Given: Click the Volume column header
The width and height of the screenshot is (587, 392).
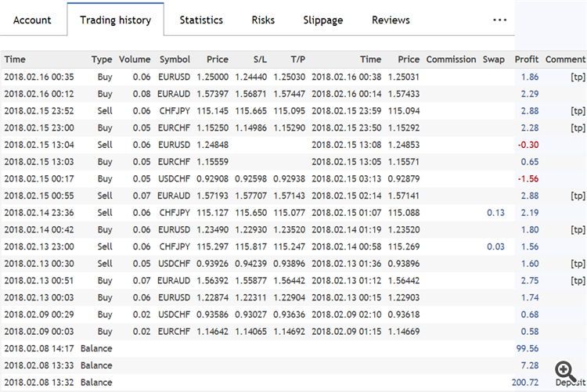Looking at the screenshot, I should click(x=135, y=59).
